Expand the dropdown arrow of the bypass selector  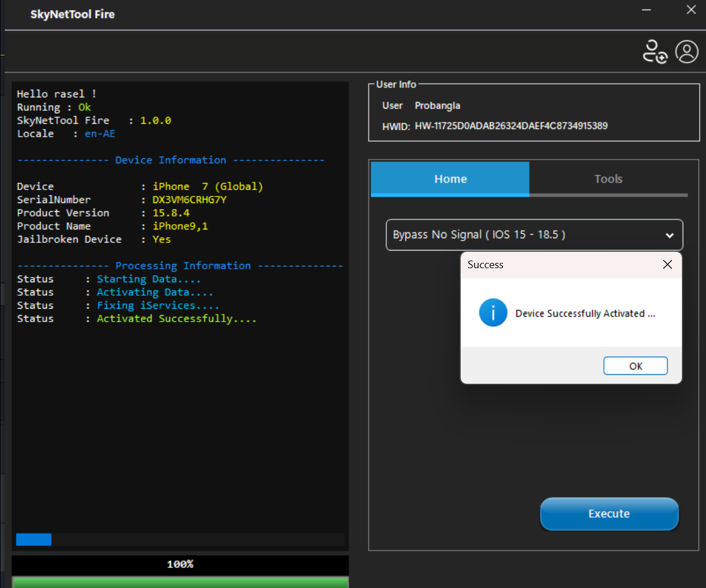coord(669,235)
